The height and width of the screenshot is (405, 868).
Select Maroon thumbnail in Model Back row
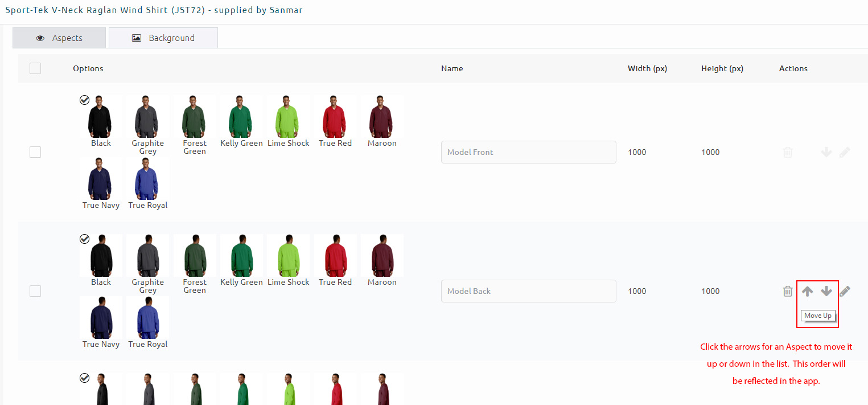click(382, 256)
